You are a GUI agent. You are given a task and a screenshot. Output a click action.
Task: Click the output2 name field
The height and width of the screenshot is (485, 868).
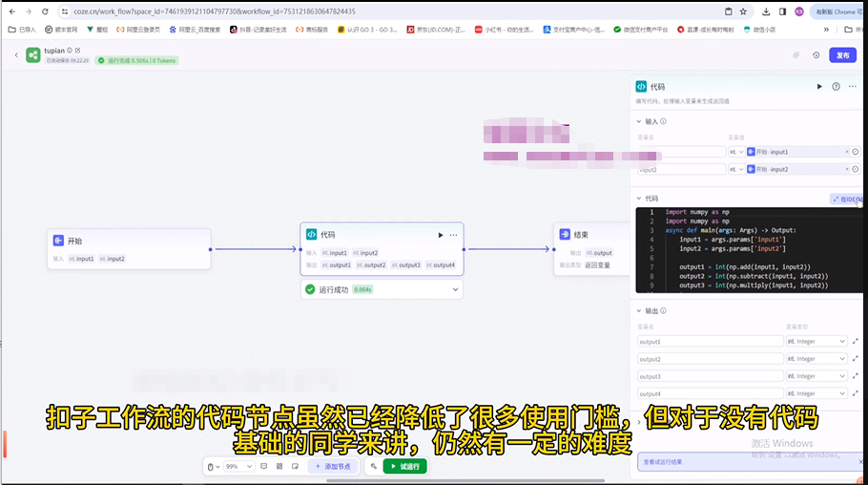(711, 359)
